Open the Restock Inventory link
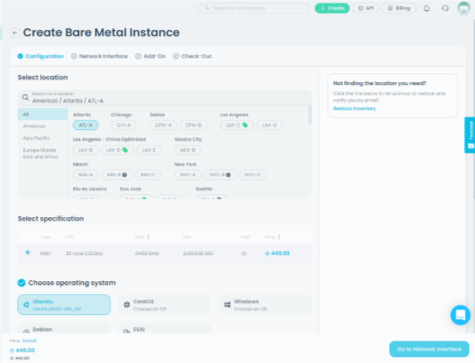The image size is (475, 363). click(354, 108)
